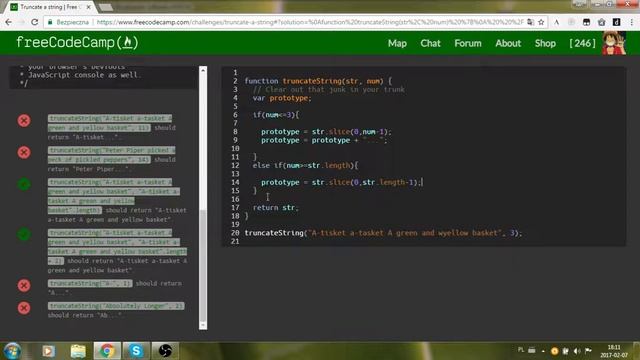Click the scroll down arrow of the instructions panel

pyautogui.click(x=203, y=325)
